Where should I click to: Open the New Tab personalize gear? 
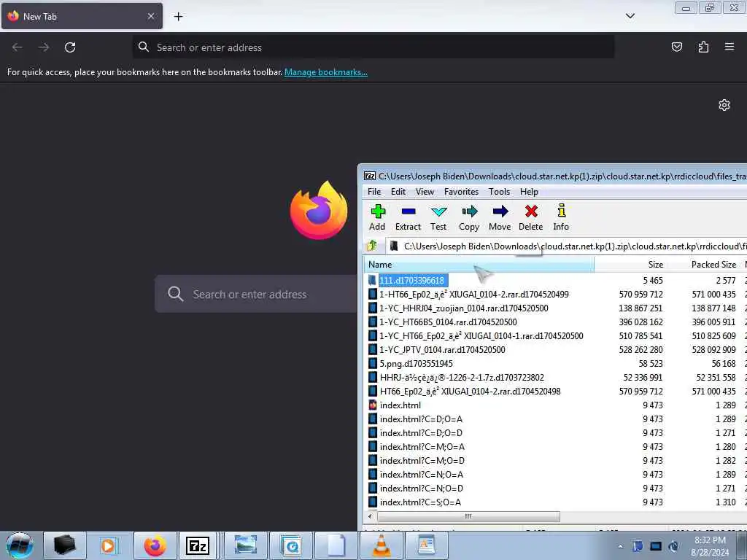pyautogui.click(x=724, y=105)
